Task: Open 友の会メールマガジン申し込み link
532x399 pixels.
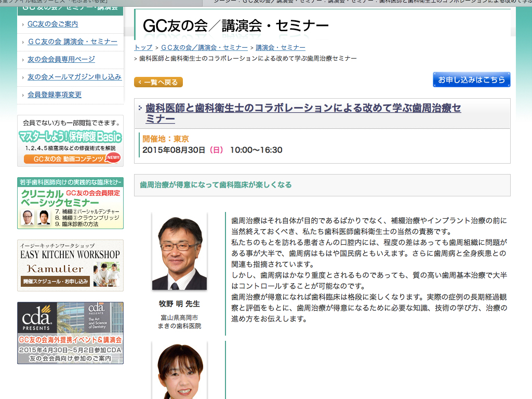Action: tap(74, 77)
